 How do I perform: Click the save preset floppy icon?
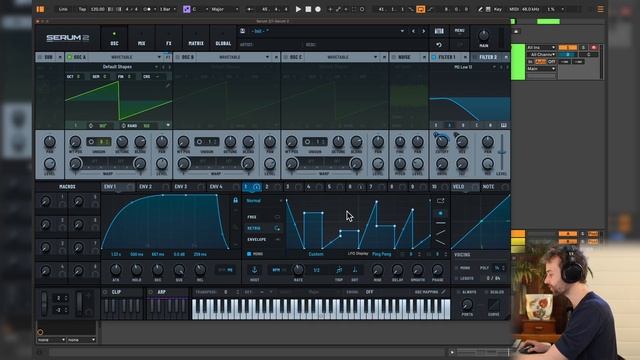tap(242, 31)
